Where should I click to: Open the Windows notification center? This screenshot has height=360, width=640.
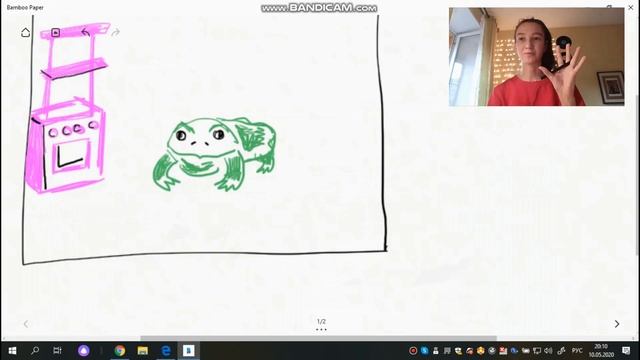pyautogui.click(x=626, y=351)
